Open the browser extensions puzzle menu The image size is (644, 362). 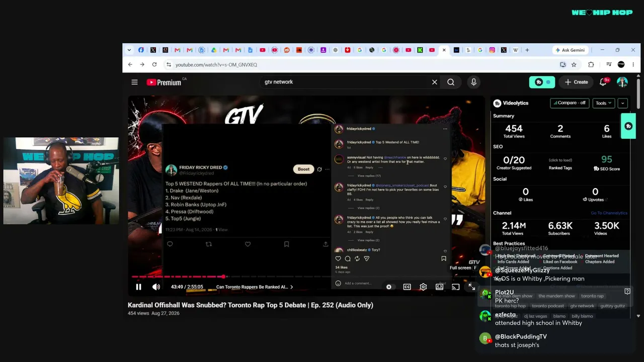pos(591,64)
